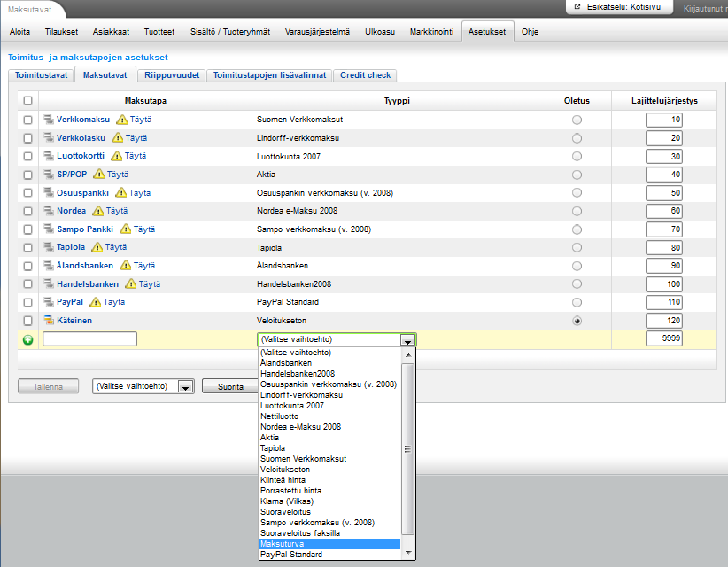Click the payment method icon beside Osuuspankki
728x567 pixels.
[49, 193]
